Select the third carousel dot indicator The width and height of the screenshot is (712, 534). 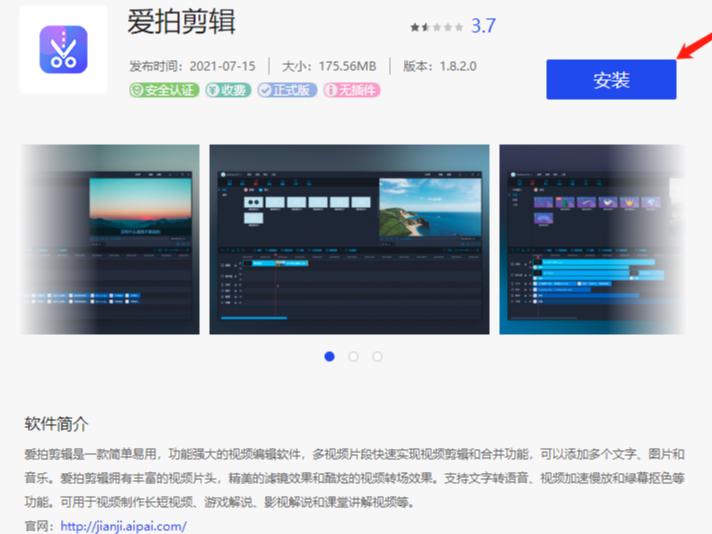pyautogui.click(x=377, y=356)
